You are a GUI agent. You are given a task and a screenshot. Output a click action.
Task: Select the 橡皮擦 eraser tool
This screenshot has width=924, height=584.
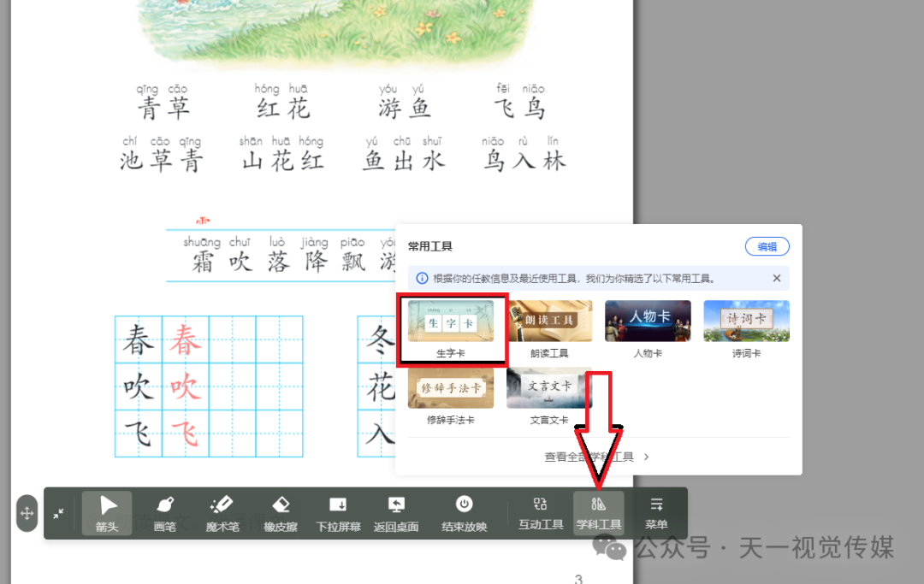[x=280, y=513]
